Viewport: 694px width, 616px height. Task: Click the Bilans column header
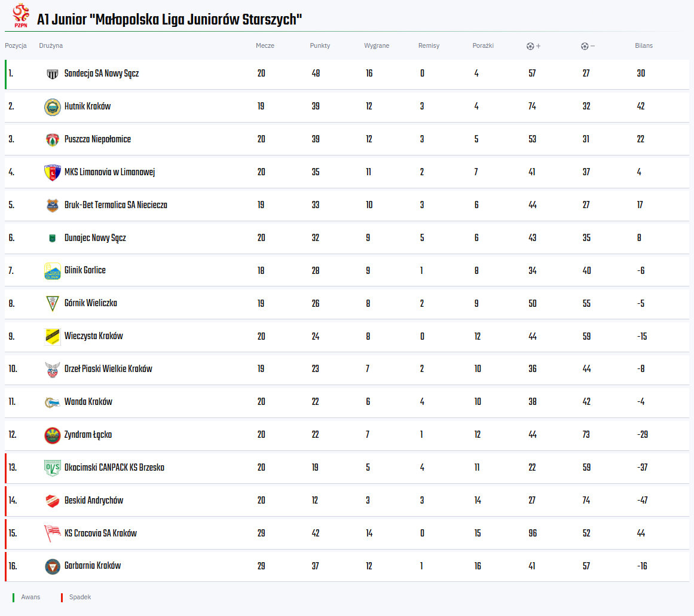click(644, 46)
